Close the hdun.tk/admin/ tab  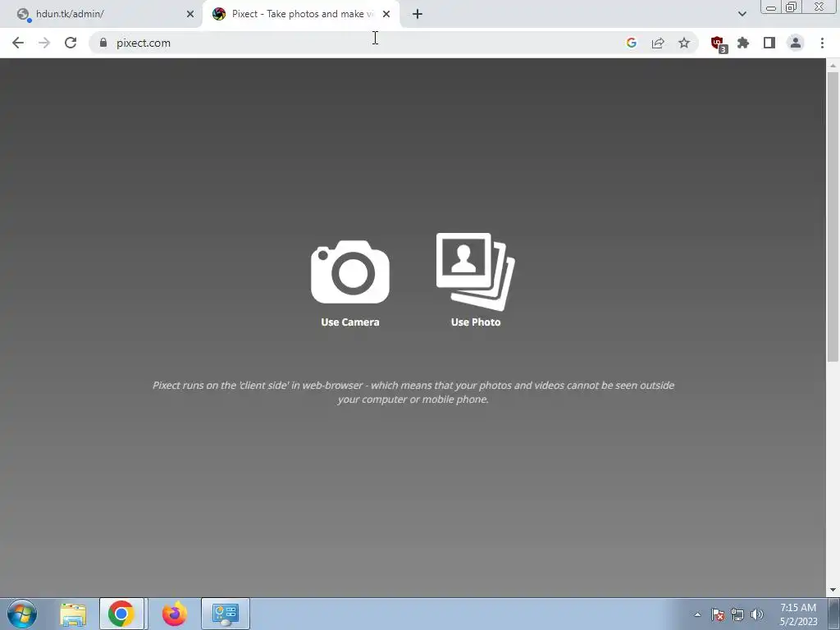(190, 14)
